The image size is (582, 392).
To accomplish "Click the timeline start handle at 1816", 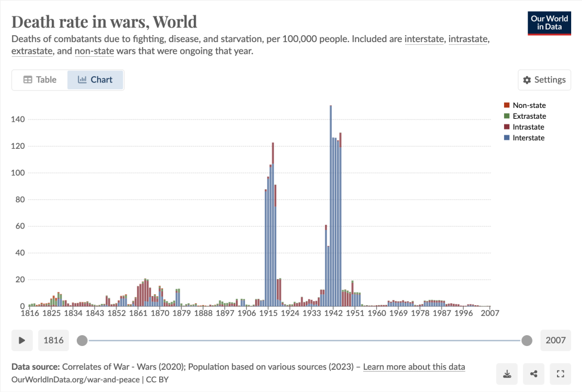I will coord(82,340).
